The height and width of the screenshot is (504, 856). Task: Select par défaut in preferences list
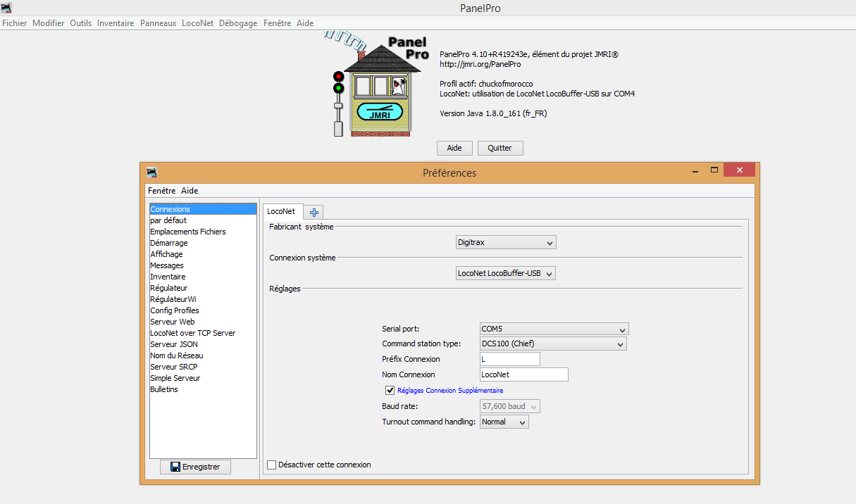203,220
